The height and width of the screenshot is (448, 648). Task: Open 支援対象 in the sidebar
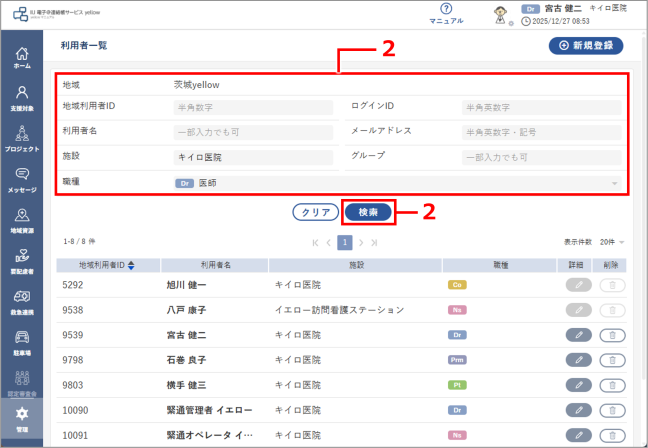point(22,97)
